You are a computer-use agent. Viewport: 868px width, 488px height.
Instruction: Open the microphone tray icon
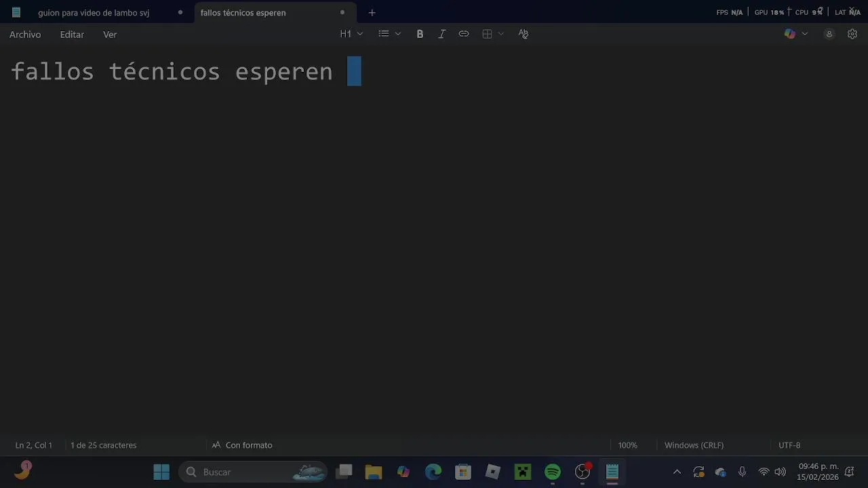742,472
